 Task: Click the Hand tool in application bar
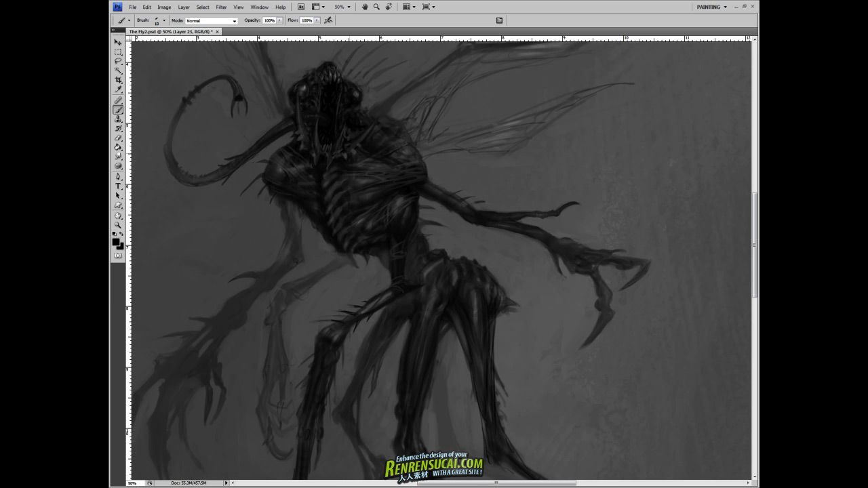coord(365,7)
